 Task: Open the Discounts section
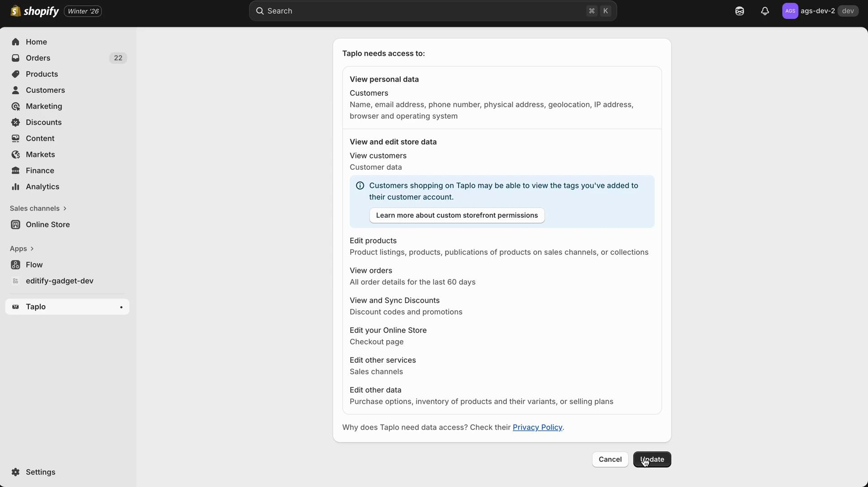pyautogui.click(x=43, y=122)
